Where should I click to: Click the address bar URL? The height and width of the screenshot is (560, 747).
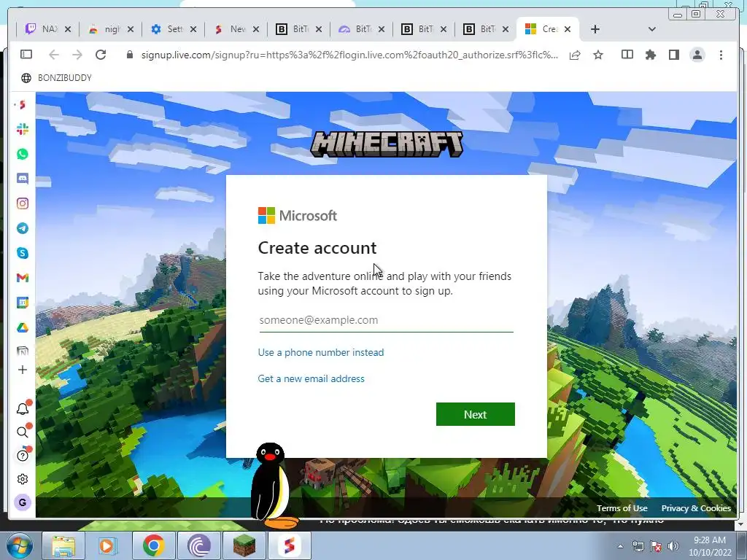point(349,55)
